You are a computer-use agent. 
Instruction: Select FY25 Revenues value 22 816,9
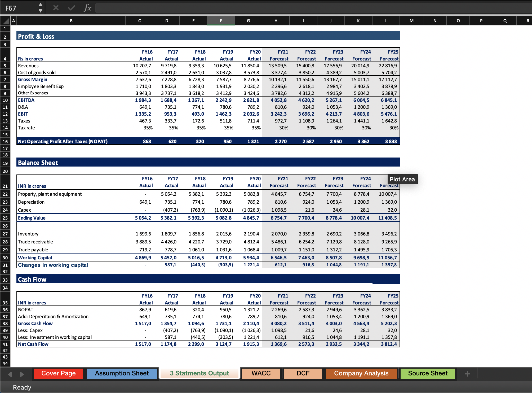[x=388, y=66]
